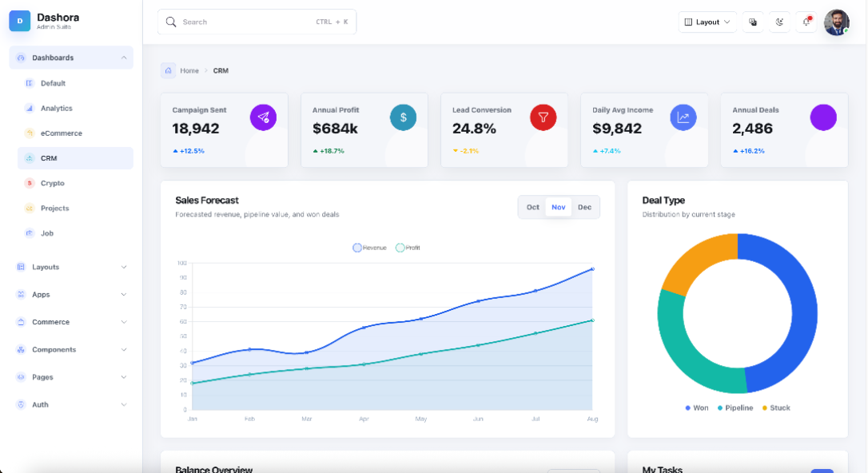This screenshot has width=868, height=473.
Task: Click the Apps sidebar icon
Action: 21,294
